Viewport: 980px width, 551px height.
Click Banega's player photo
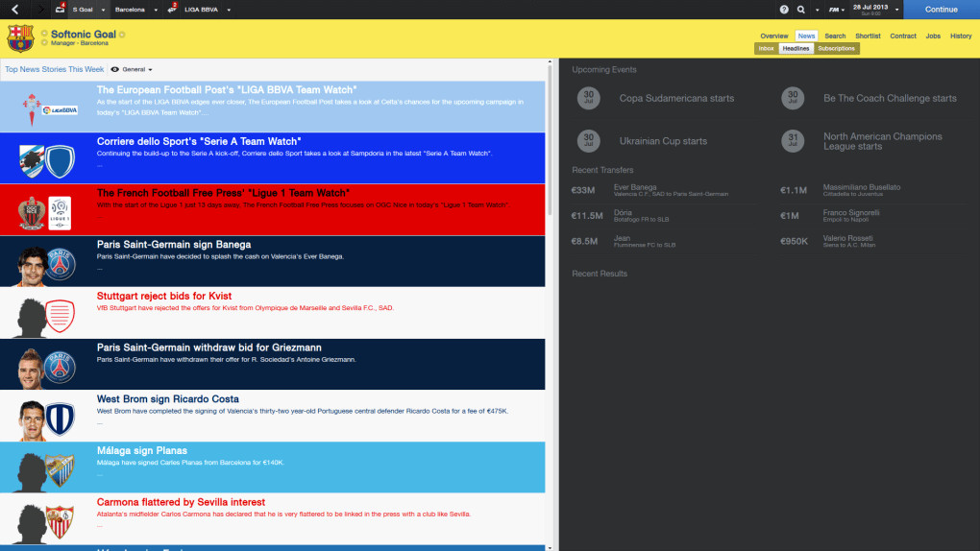click(x=32, y=266)
